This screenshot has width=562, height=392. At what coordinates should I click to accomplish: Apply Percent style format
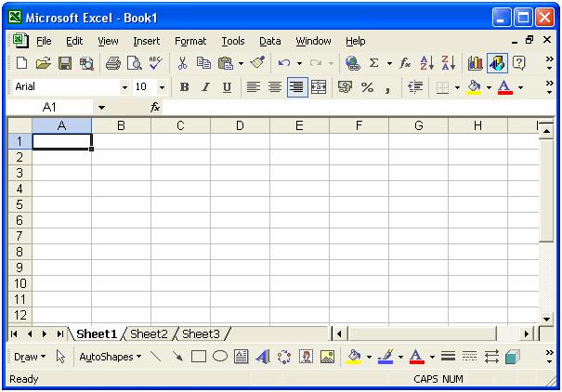367,87
